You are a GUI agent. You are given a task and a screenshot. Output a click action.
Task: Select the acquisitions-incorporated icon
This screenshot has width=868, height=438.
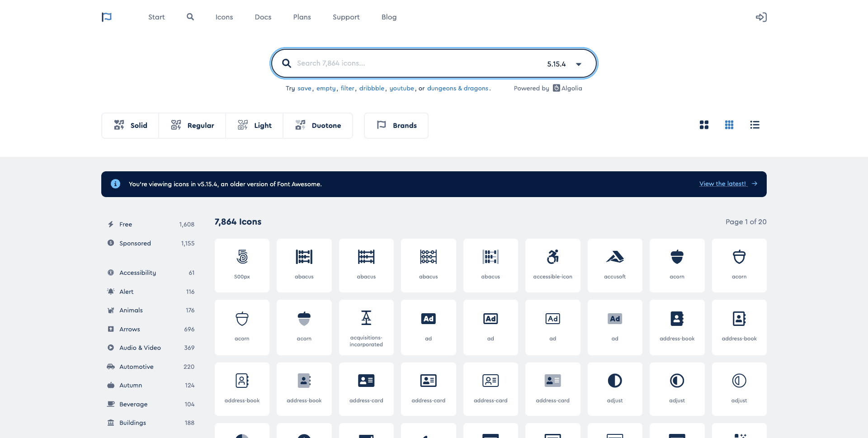[x=366, y=327]
